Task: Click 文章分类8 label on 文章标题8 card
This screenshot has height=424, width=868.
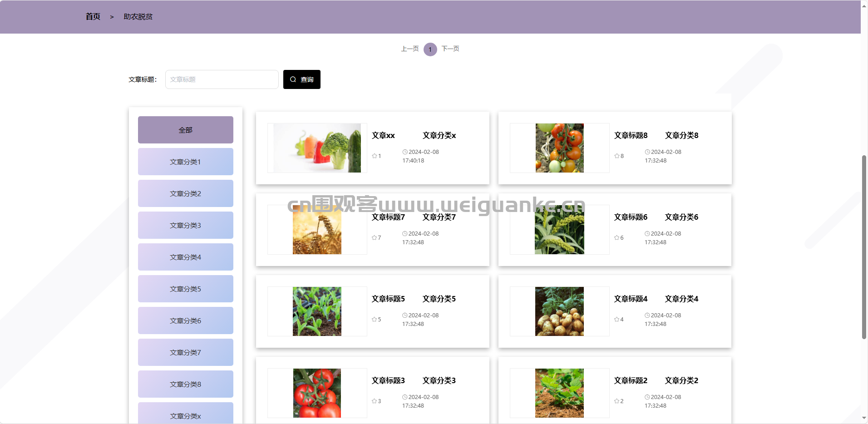Action: click(x=681, y=135)
